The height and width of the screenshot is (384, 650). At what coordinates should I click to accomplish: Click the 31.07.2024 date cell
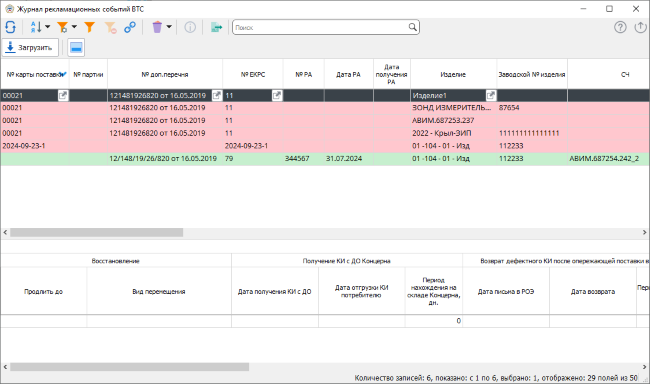(349, 159)
